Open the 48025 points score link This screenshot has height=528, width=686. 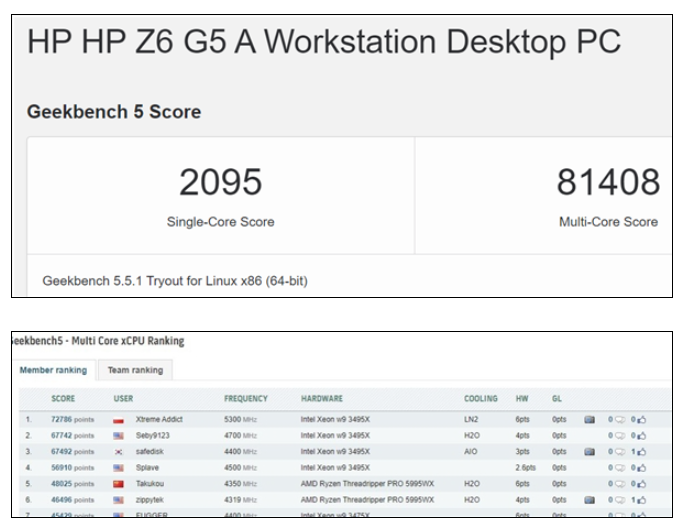[x=73, y=484]
